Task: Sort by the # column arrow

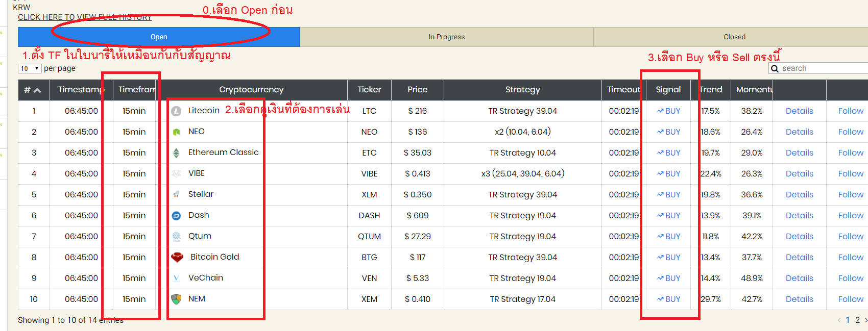Action: click(x=37, y=90)
